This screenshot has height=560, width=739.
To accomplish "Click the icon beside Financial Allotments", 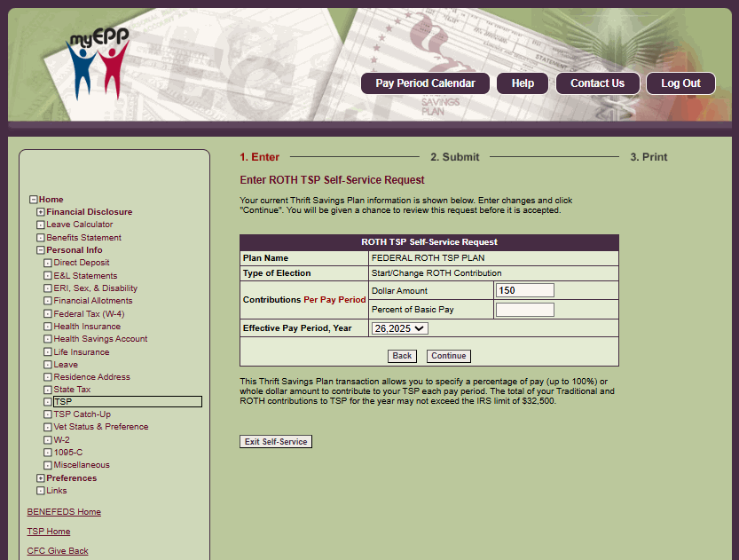I will point(48,301).
